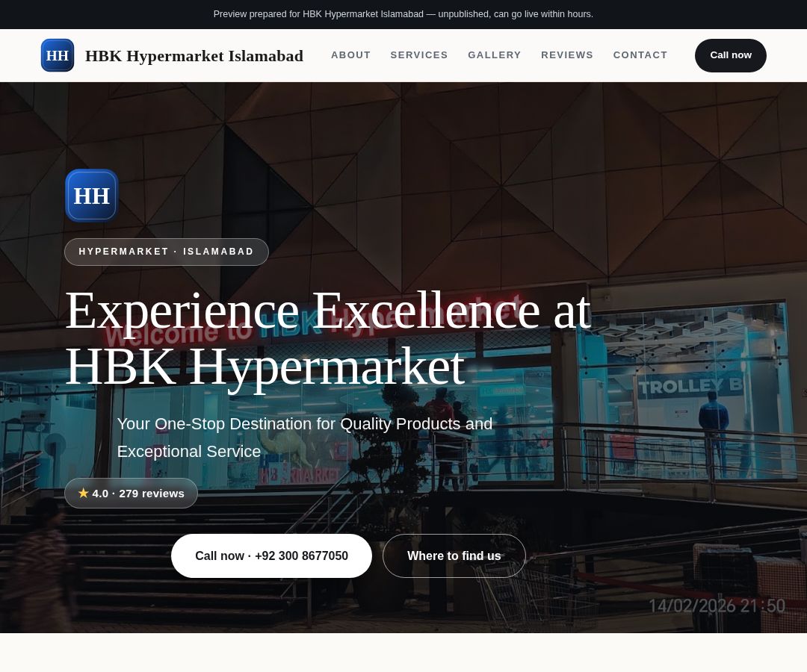Viewport: 807px width, 672px height.
Task: Click the Hypermarket · Islamabad category pill
Action: (x=166, y=252)
